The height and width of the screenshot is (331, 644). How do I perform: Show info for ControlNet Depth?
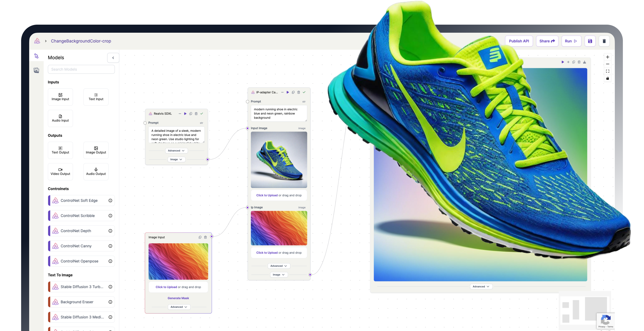pyautogui.click(x=110, y=231)
